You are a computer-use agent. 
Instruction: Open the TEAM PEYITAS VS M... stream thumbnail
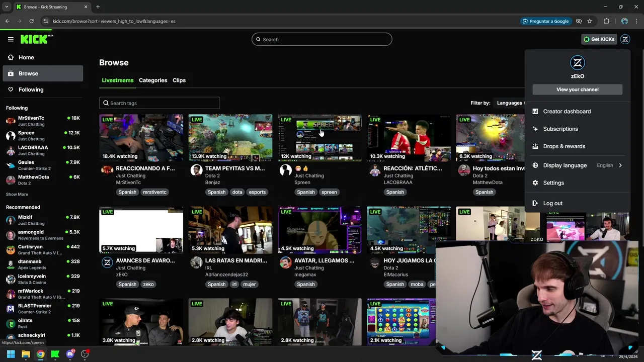tap(230, 138)
